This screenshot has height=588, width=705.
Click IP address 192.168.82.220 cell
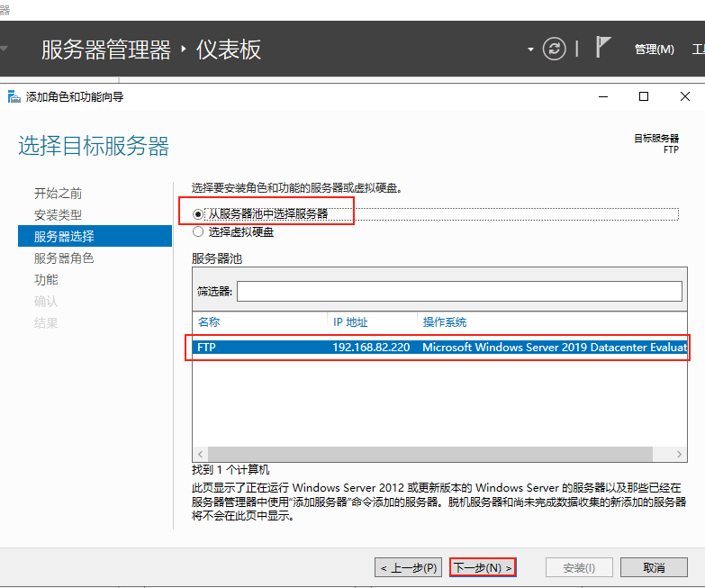371,347
